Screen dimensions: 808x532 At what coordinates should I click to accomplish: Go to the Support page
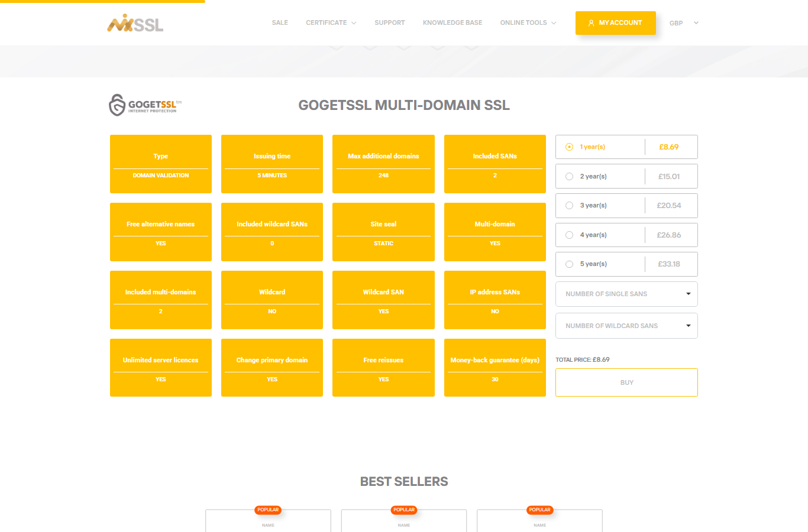pyautogui.click(x=390, y=22)
